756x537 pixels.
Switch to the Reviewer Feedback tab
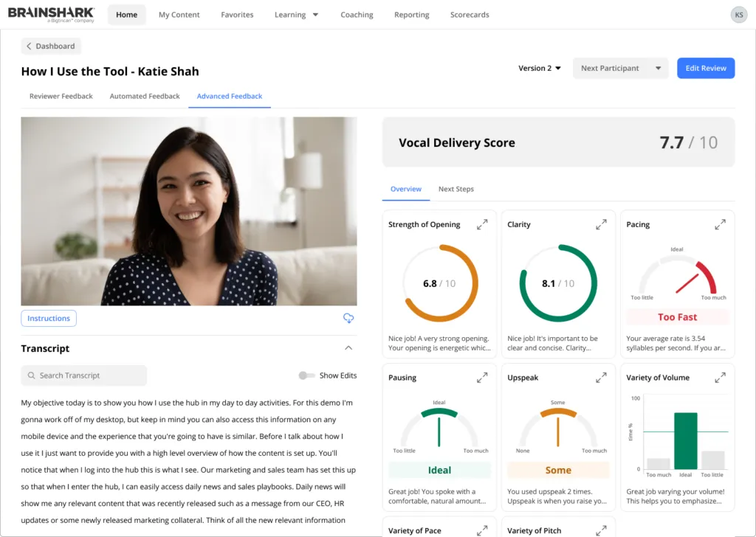pos(61,97)
